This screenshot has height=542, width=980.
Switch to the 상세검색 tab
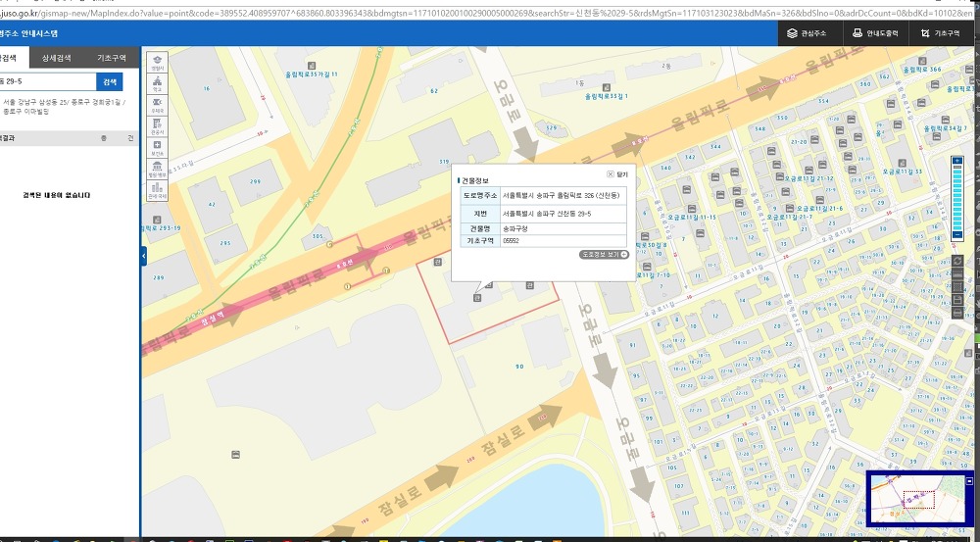[56, 58]
